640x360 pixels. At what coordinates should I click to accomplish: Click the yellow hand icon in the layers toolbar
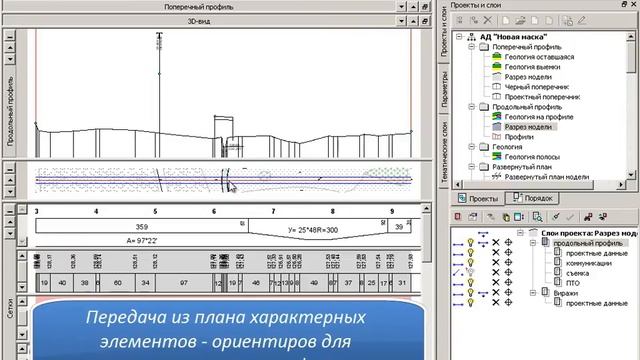point(506,217)
